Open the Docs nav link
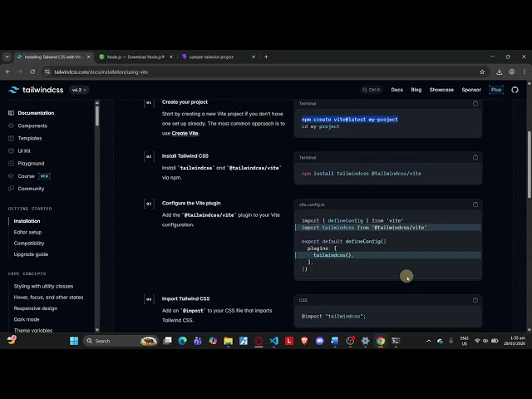Viewport: 532px width, 399px height. click(x=397, y=90)
